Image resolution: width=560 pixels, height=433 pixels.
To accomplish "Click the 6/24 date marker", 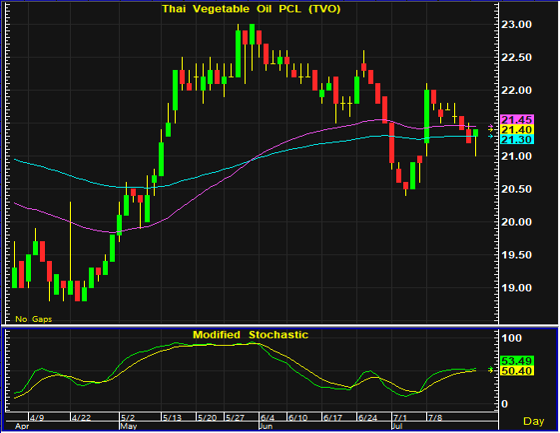I will [368, 418].
